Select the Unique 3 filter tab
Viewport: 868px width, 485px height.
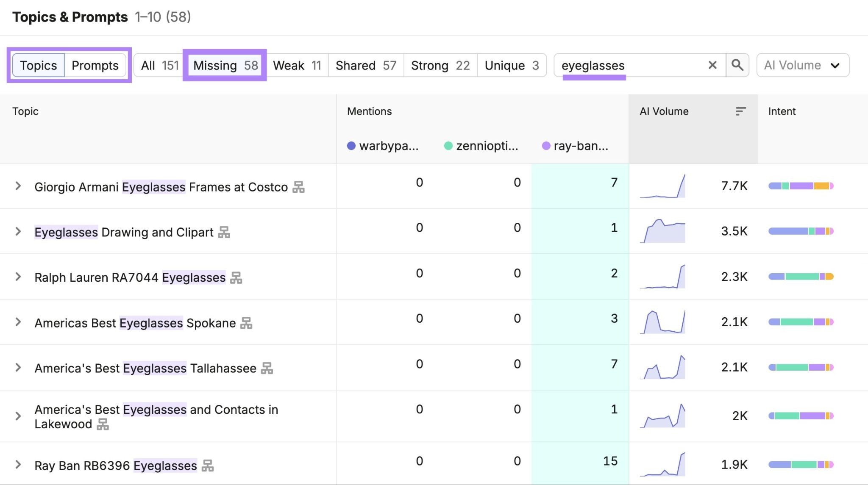pos(512,65)
